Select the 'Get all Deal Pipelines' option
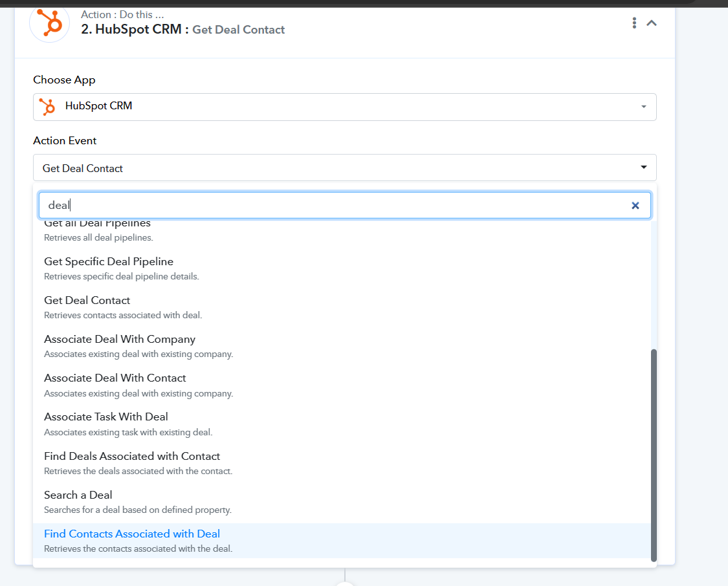This screenshot has width=728, height=586. tap(342, 232)
